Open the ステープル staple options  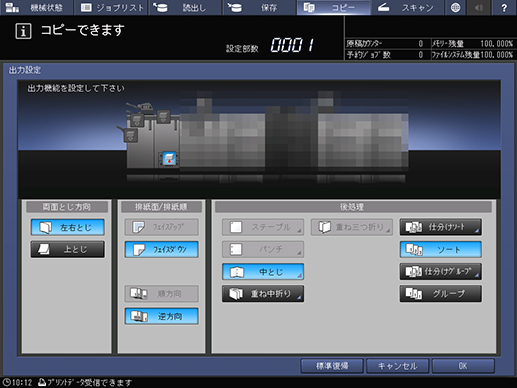point(263,227)
